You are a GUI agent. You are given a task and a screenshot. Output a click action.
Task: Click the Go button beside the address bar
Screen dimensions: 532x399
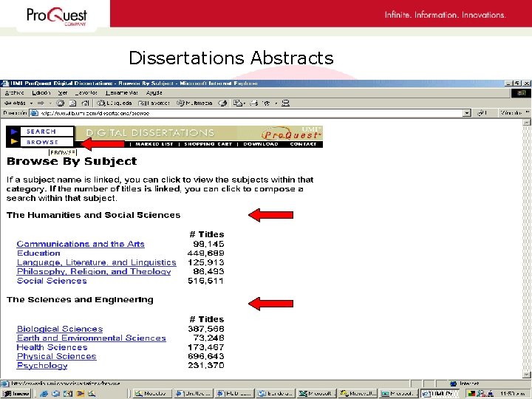tap(482, 113)
